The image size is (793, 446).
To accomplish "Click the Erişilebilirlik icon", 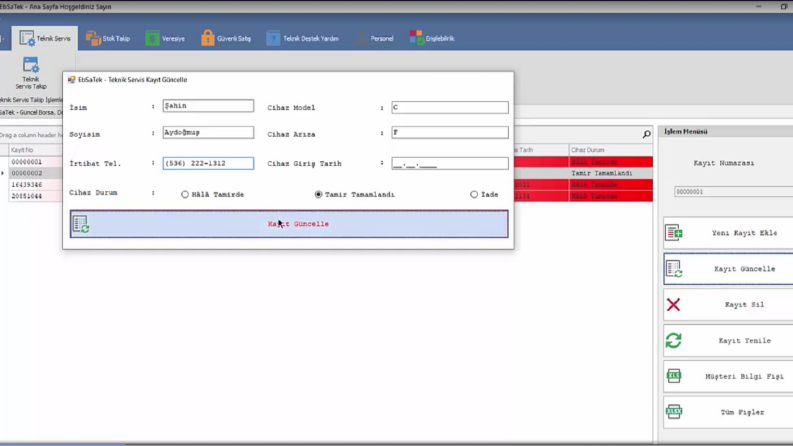I will (416, 37).
